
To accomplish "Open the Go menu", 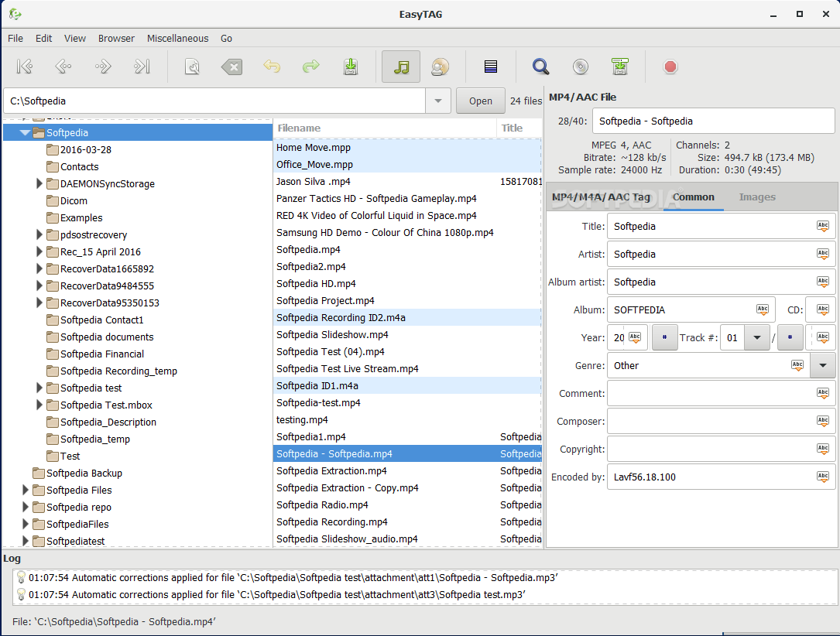I will [x=227, y=38].
